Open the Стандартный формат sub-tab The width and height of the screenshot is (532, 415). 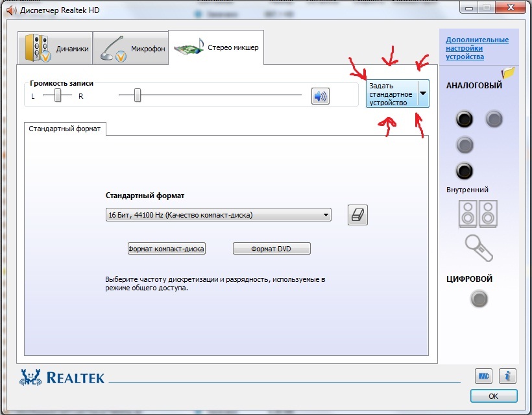coord(65,129)
